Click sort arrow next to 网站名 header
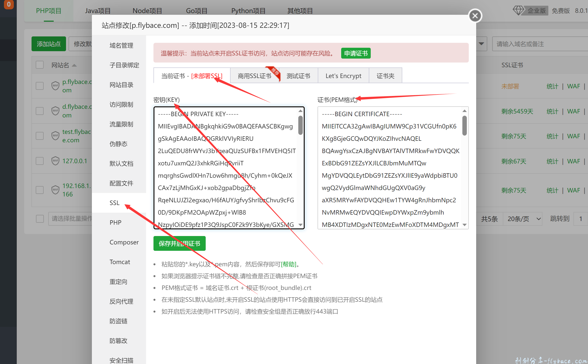 [x=74, y=65]
